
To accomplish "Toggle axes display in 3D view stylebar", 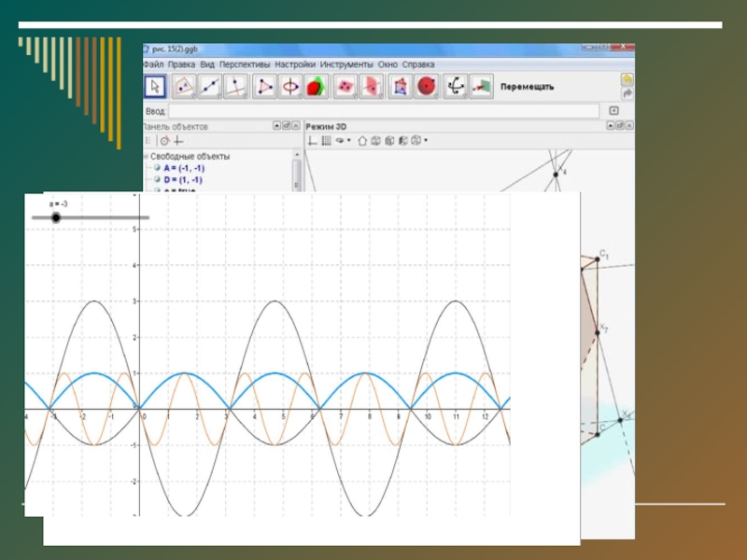I will coord(312,141).
